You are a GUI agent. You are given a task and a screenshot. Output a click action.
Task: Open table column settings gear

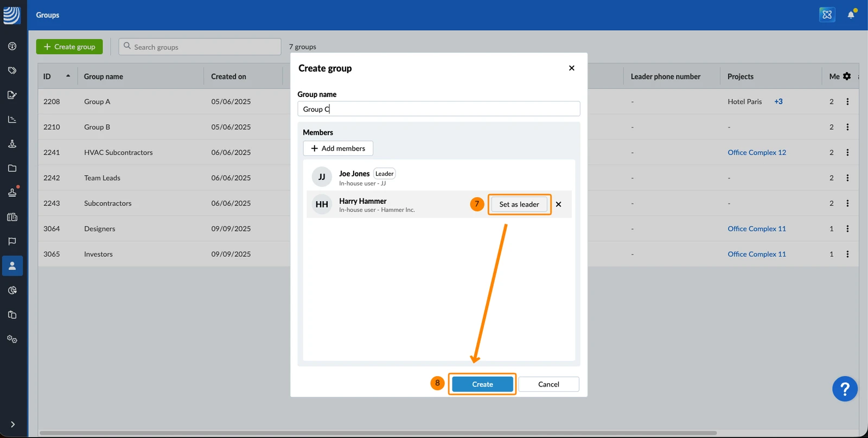pos(847,76)
